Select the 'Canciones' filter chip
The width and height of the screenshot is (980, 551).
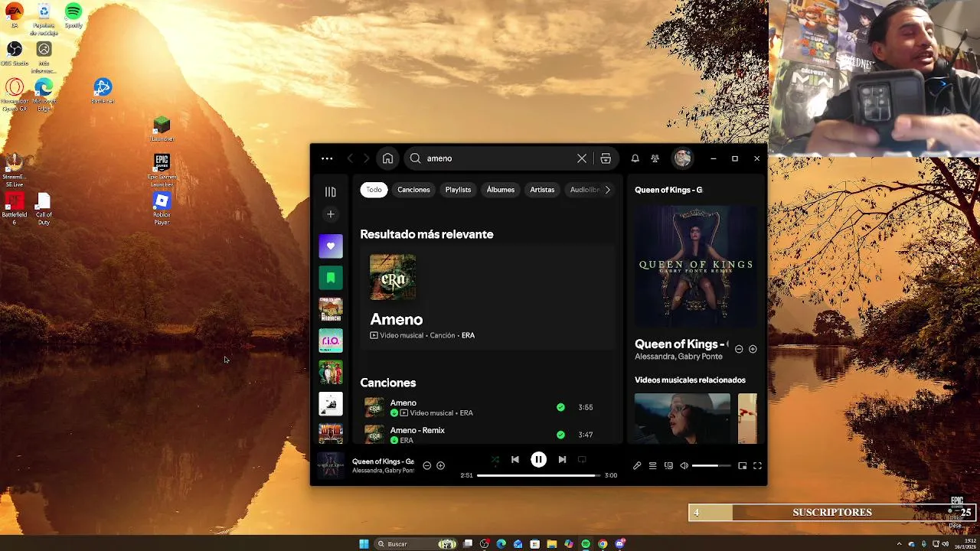pyautogui.click(x=413, y=190)
